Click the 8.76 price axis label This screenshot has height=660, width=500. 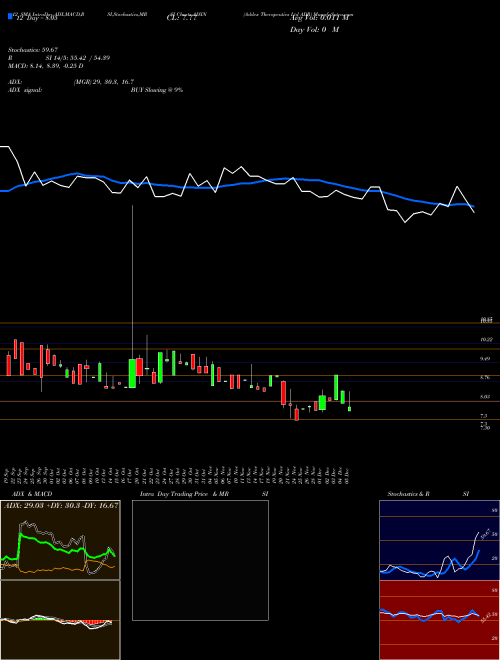(487, 378)
